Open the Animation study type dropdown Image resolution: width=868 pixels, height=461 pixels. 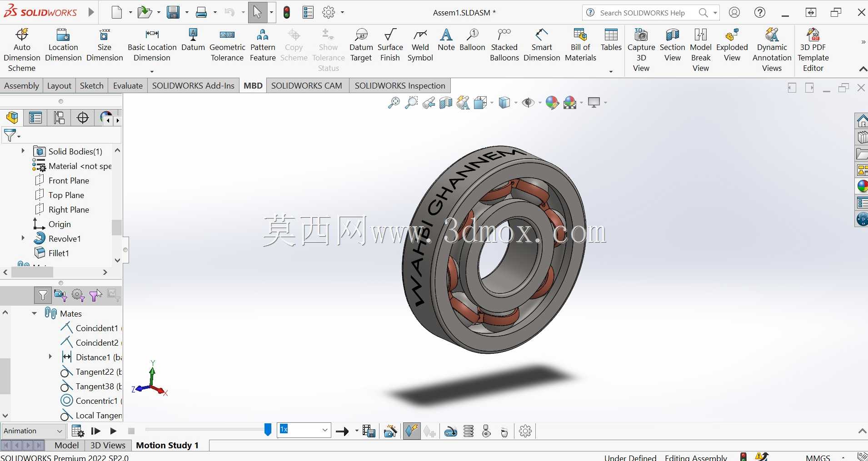(33, 431)
